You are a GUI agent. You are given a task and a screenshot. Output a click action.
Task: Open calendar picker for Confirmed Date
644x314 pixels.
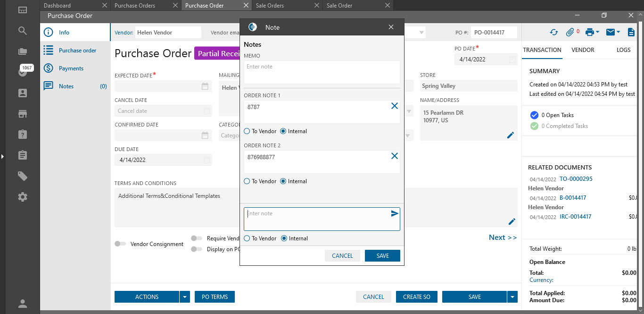click(x=205, y=136)
